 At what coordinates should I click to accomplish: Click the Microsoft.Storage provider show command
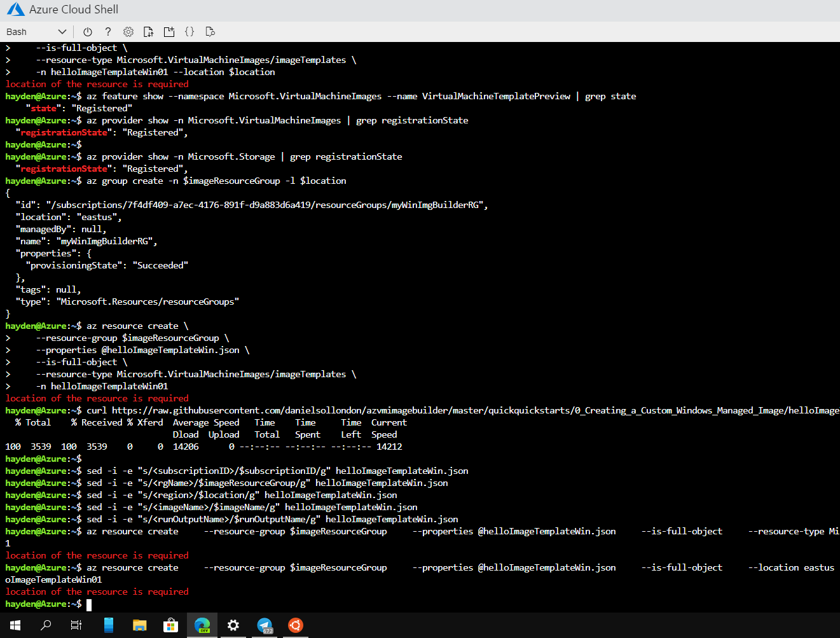pos(244,156)
